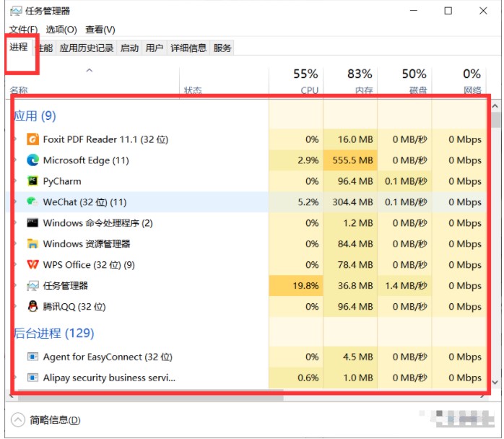
Task: Select the 简略信息(D) link text
Action: tap(55, 420)
